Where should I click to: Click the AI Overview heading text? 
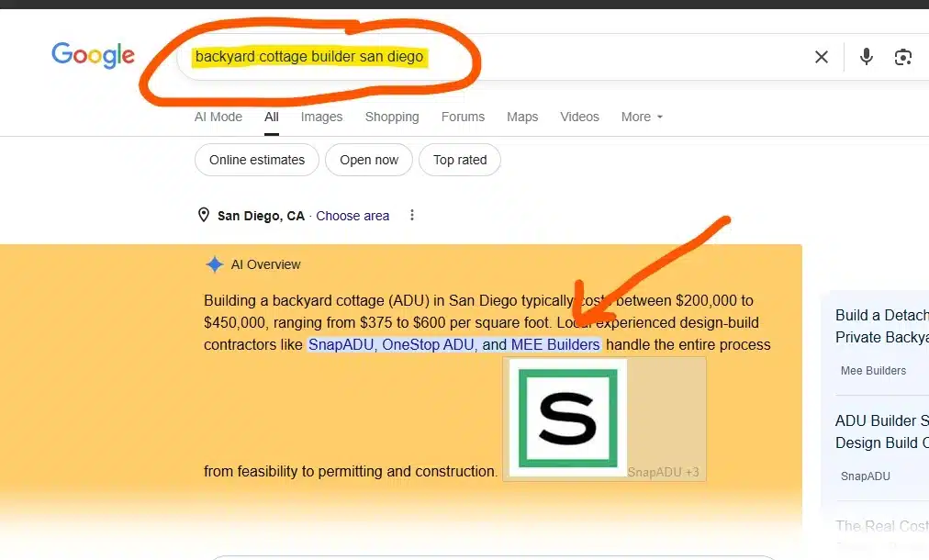click(x=265, y=264)
